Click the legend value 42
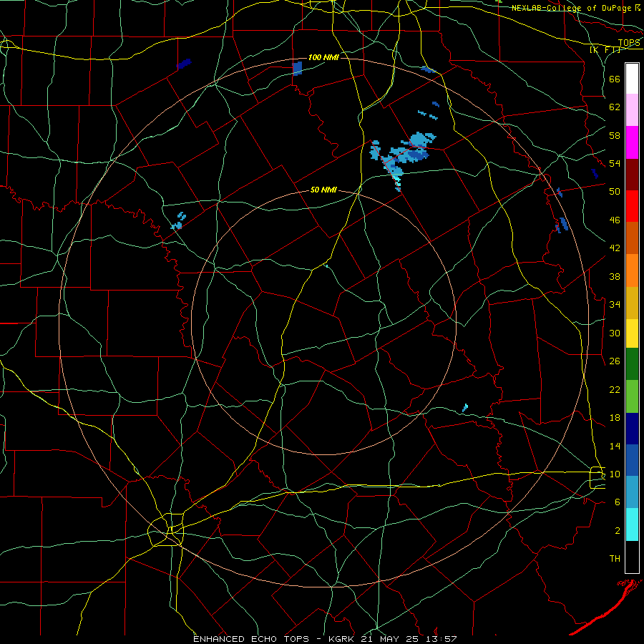The width and height of the screenshot is (644, 644). [x=615, y=248]
